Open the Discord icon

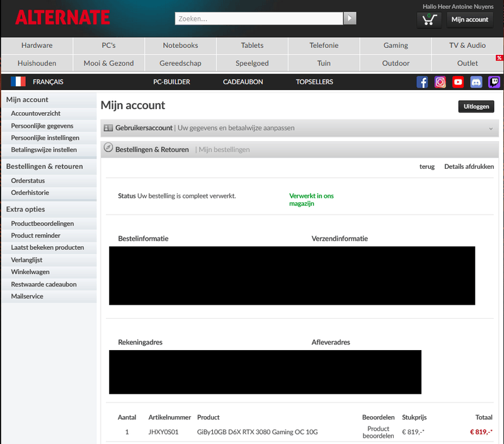pos(475,82)
